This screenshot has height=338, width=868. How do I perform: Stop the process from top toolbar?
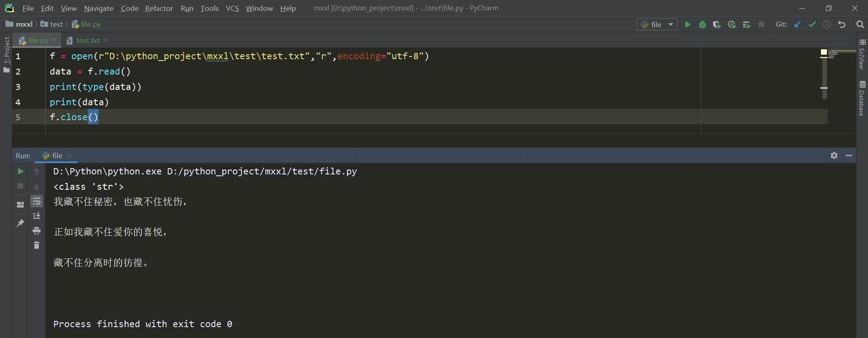[761, 24]
